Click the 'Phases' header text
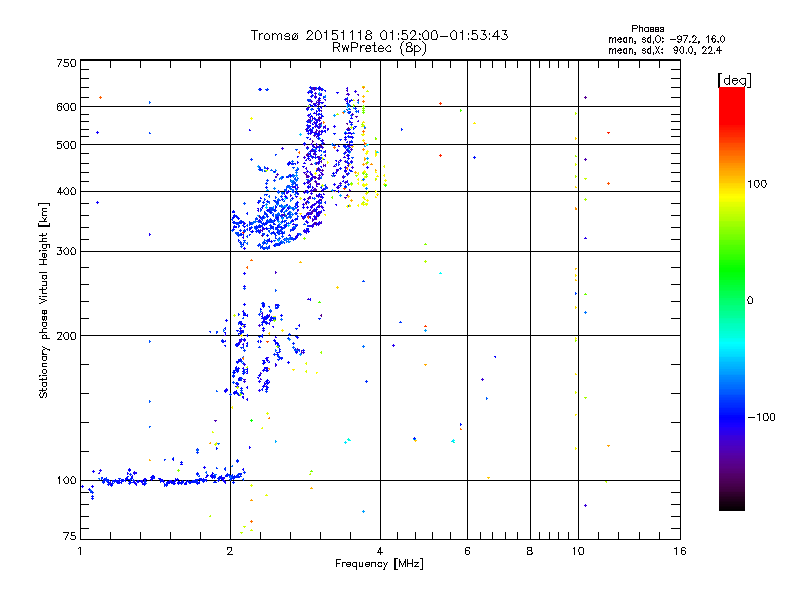Image resolution: width=800 pixels, height=600 pixels. (x=647, y=29)
